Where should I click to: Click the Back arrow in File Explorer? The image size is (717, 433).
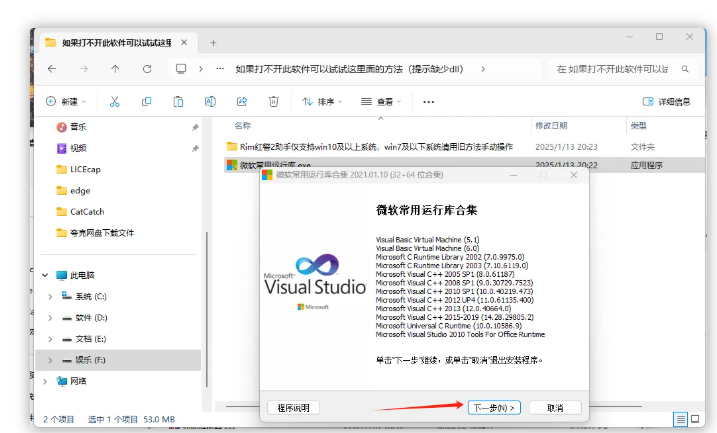[52, 69]
